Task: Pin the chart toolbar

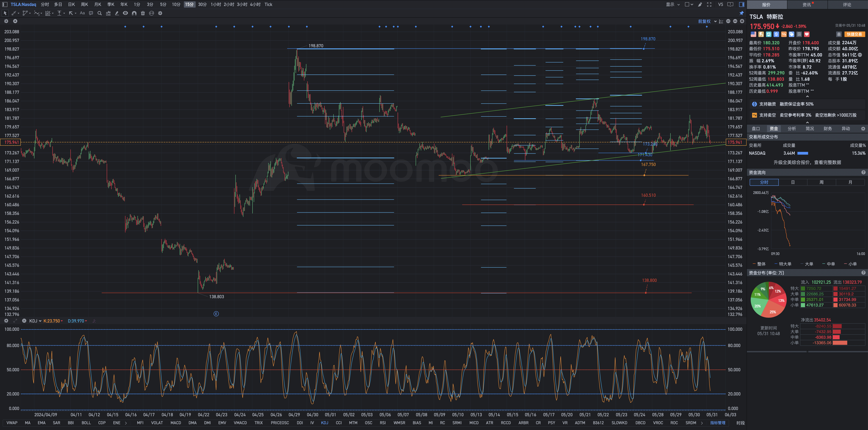Action: tap(742, 13)
